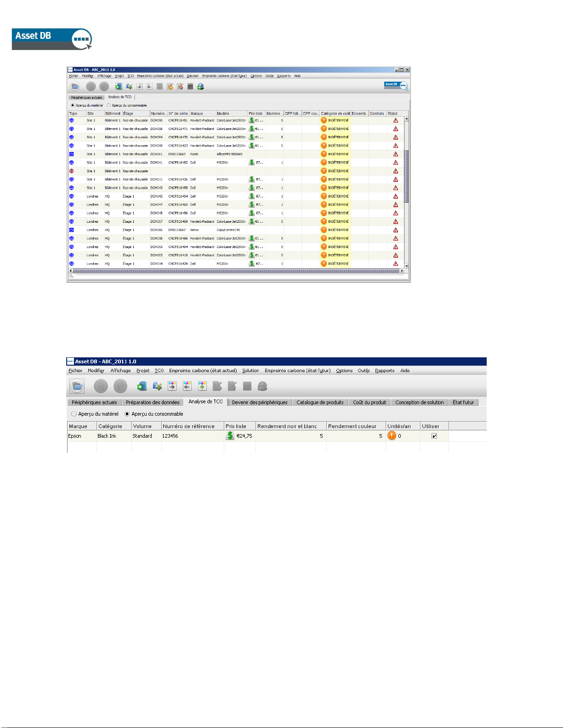The image size is (563, 728).
Task: Select the €24,75 price cell
Action: (239, 436)
